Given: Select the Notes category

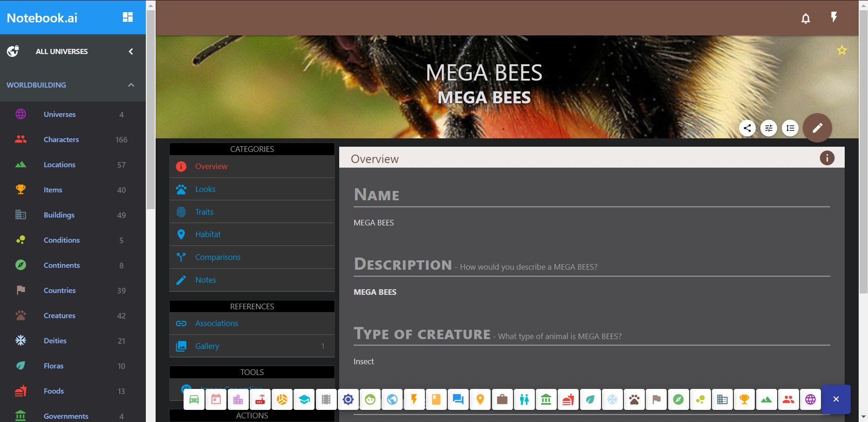Looking at the screenshot, I should (252, 280).
